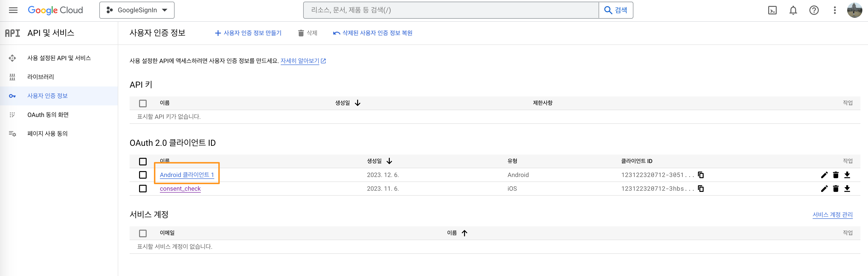Copy the Android client ID
This screenshot has height=276, width=868.
tap(701, 175)
